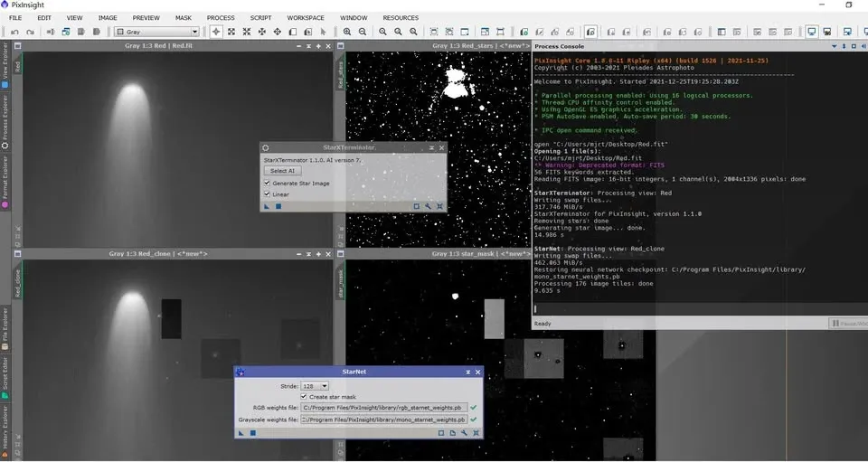Click Red.fit window menu icon
The image size is (868, 462).
(x=18, y=46)
